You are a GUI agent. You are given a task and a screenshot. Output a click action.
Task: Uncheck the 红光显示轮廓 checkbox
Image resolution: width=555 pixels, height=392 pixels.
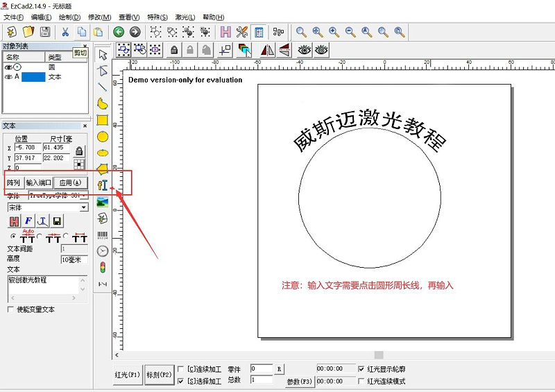pyautogui.click(x=361, y=369)
